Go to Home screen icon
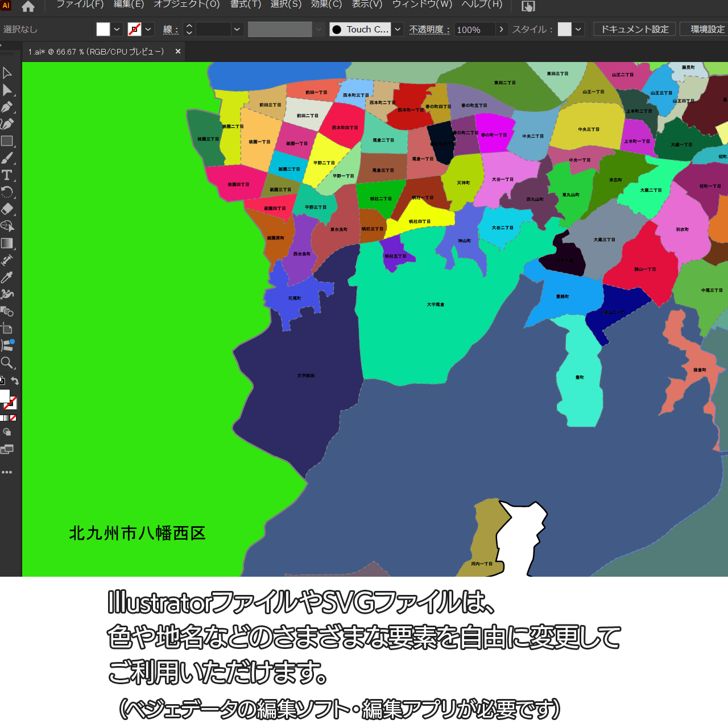Viewport: 728px width, 728px height. click(28, 6)
